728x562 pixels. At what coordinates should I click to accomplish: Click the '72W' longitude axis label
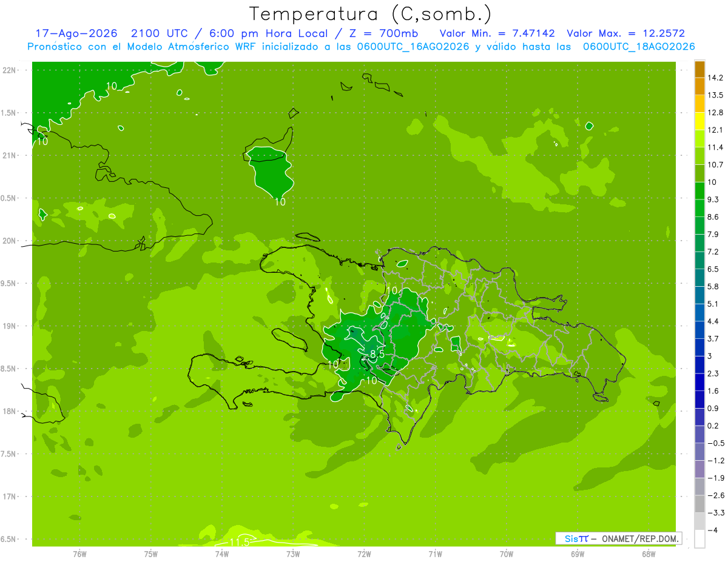coord(364,554)
